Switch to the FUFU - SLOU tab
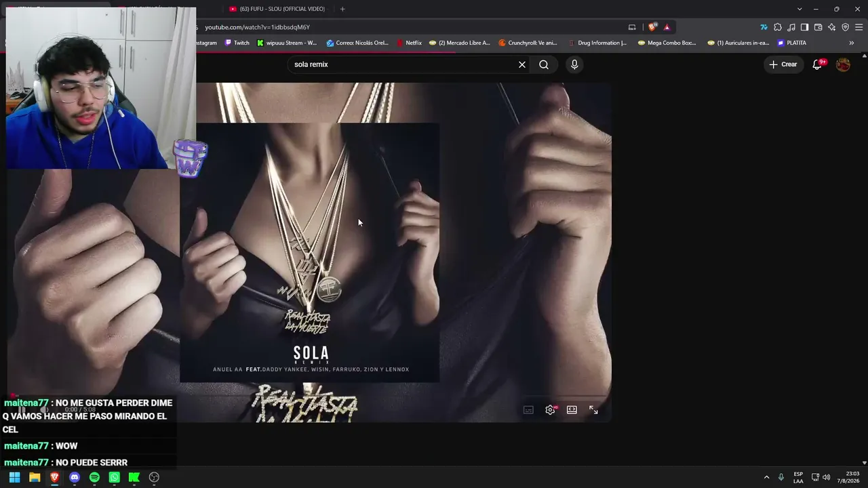This screenshot has width=868, height=488. (278, 9)
